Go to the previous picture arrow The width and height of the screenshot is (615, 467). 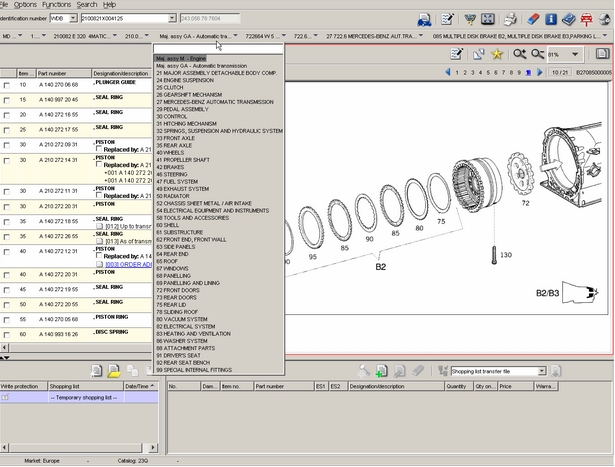(x=448, y=72)
